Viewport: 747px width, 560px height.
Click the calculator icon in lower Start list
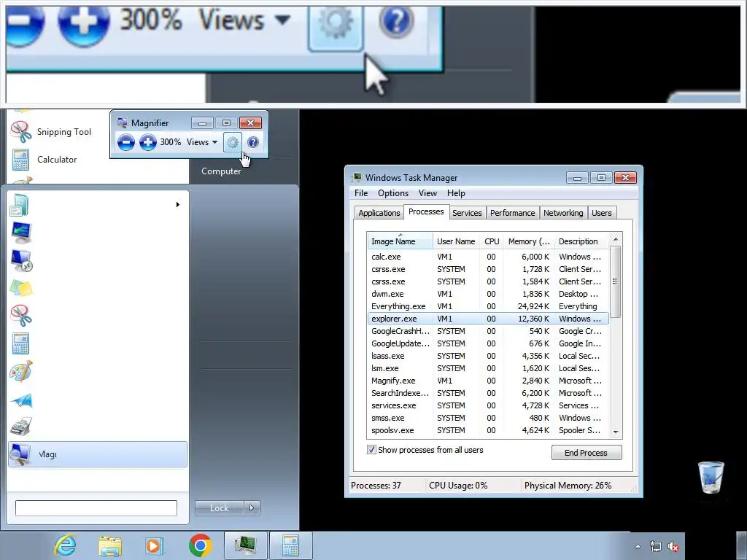click(21, 343)
